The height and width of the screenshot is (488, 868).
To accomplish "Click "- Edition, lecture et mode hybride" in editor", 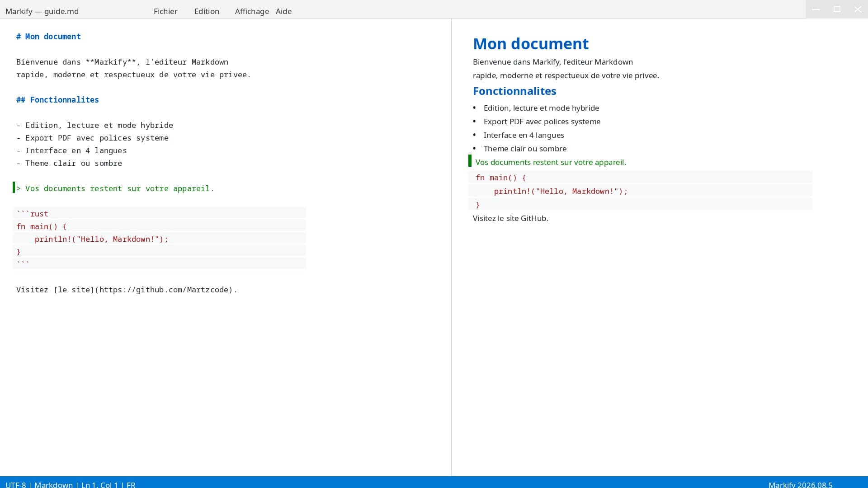I will tap(94, 125).
